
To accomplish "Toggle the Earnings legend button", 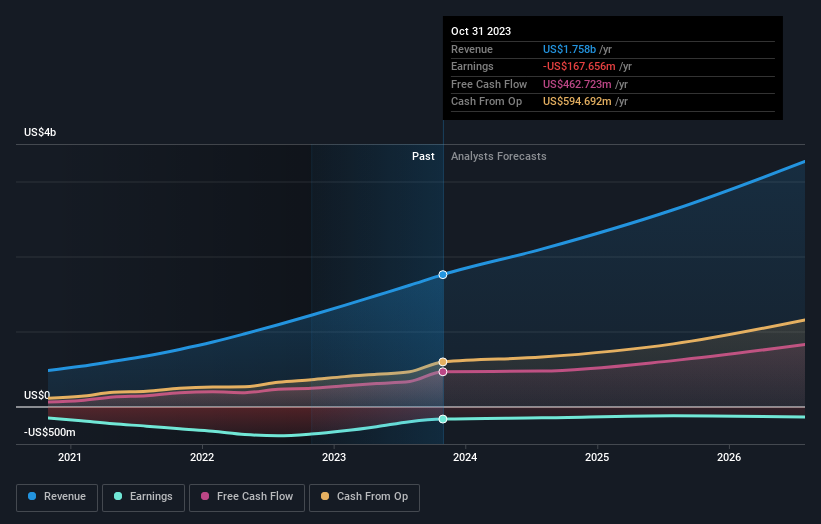I will tap(143, 497).
